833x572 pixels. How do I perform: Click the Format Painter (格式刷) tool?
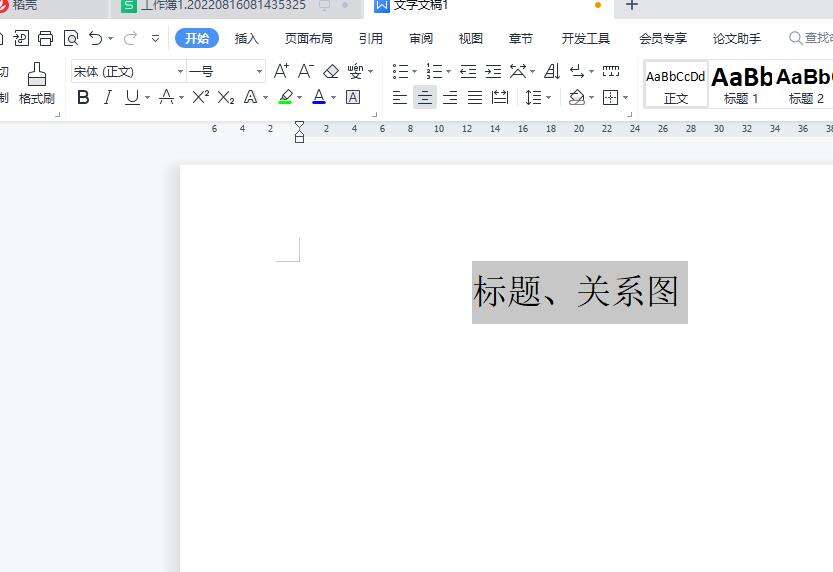[x=37, y=83]
